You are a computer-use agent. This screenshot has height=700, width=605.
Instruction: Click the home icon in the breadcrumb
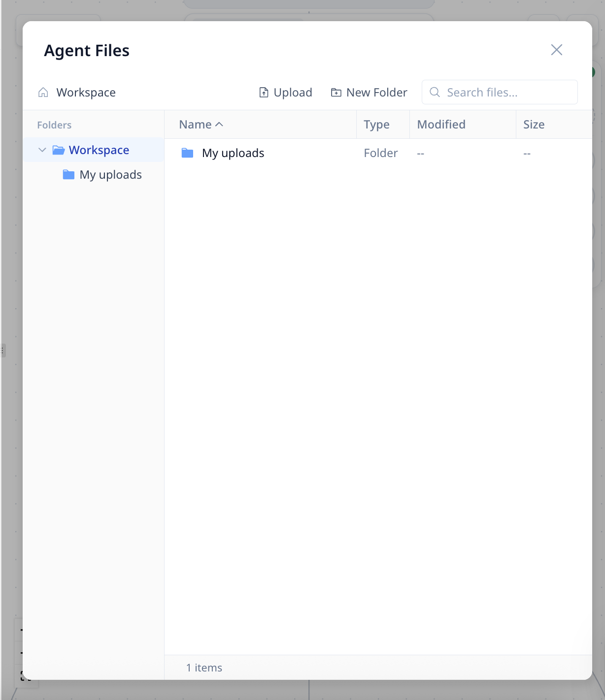[43, 93]
